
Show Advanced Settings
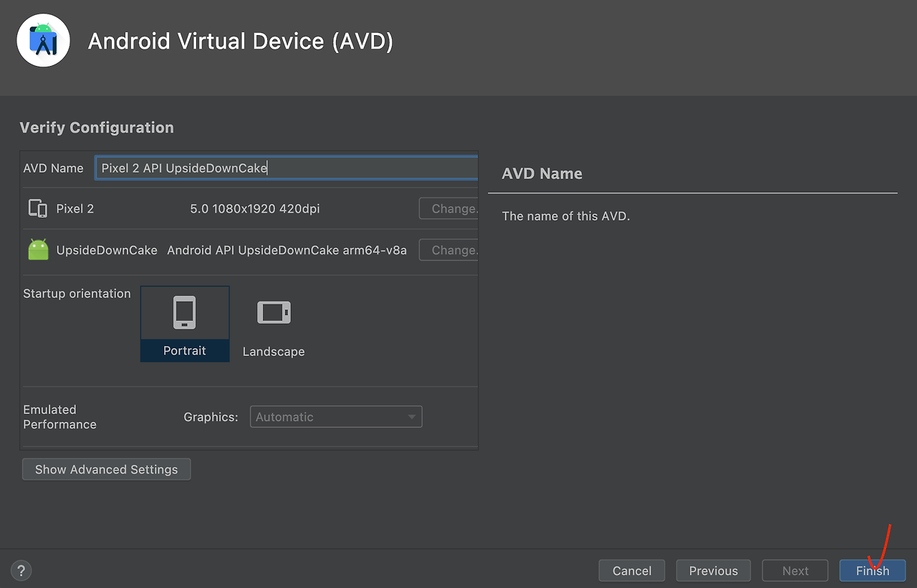[106, 469]
